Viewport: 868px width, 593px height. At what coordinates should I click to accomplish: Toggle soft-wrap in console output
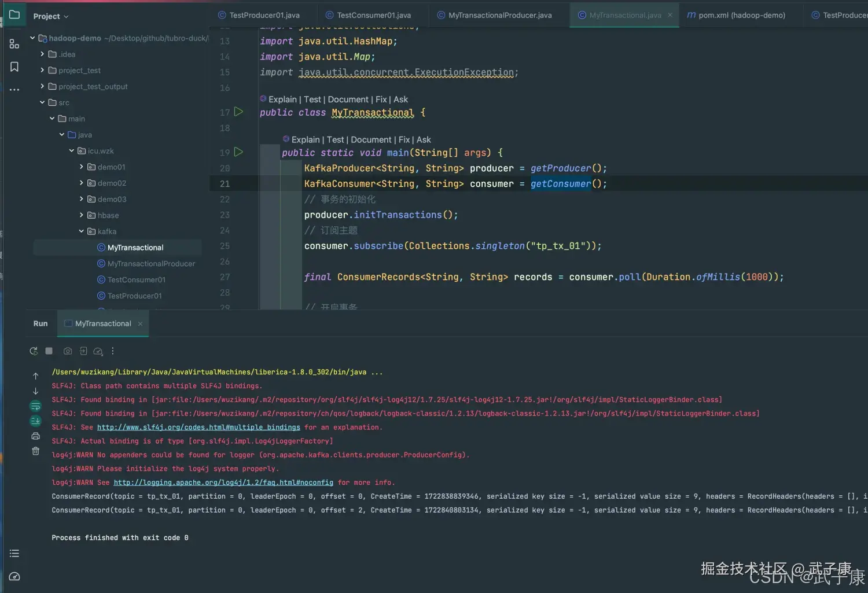point(35,406)
